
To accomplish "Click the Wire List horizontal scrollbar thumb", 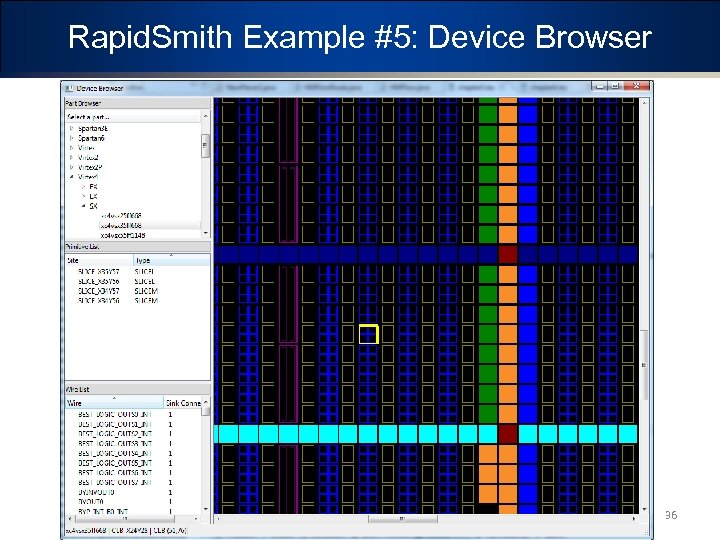I will [x=124, y=519].
